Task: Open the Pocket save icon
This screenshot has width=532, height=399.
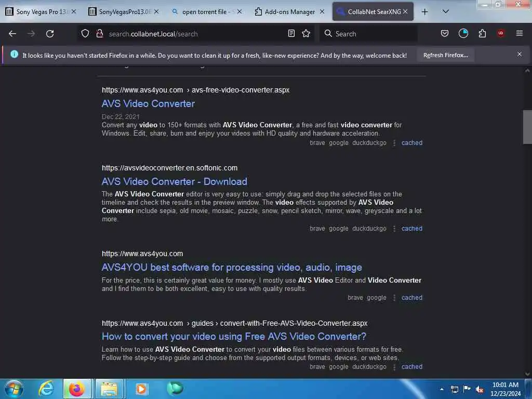Action: (x=445, y=34)
